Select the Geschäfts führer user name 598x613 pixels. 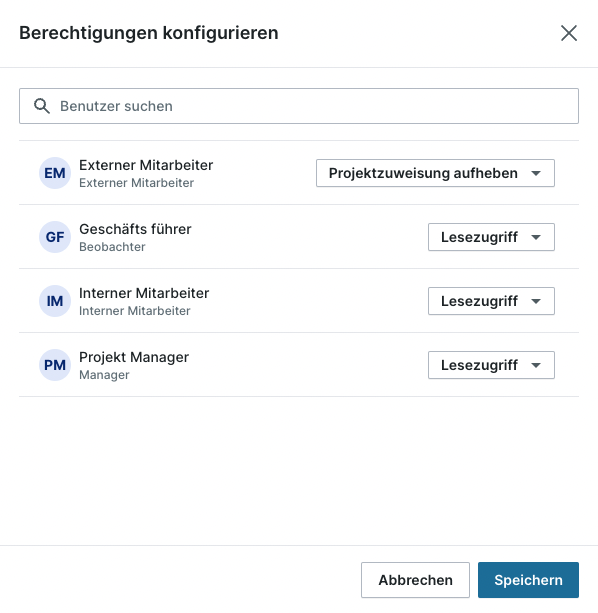pyautogui.click(x=135, y=229)
